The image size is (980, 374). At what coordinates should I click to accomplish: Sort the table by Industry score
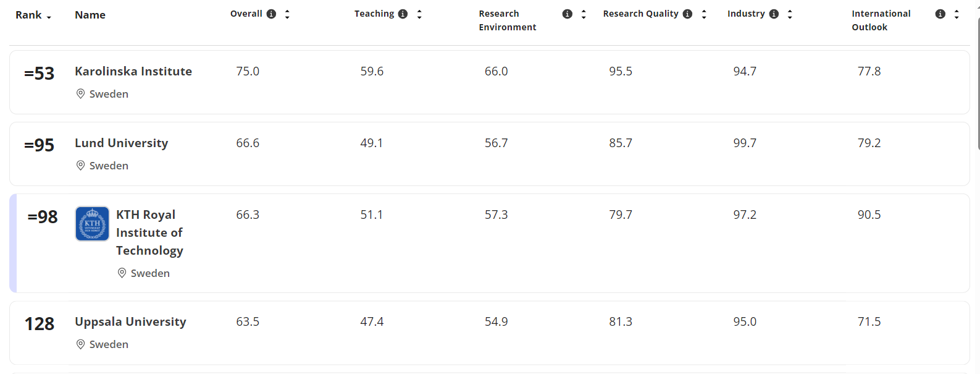(790, 14)
